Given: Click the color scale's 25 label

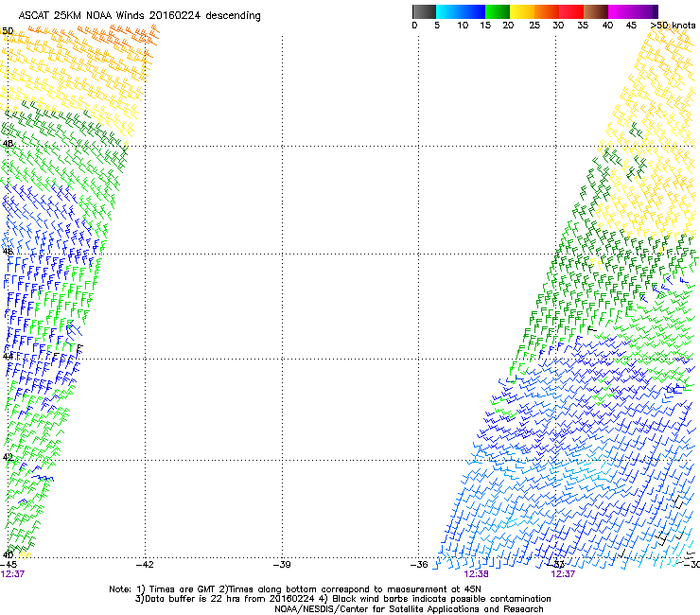Looking at the screenshot, I should [x=534, y=26].
